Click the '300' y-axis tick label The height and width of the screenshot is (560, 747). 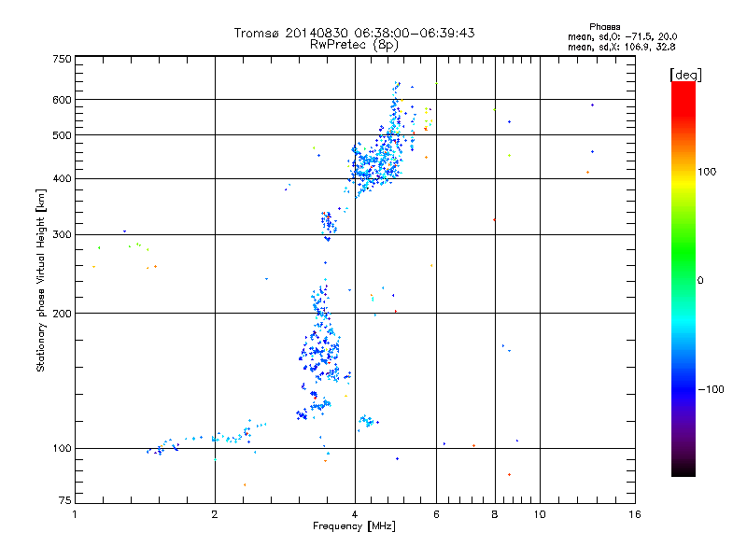62,234
